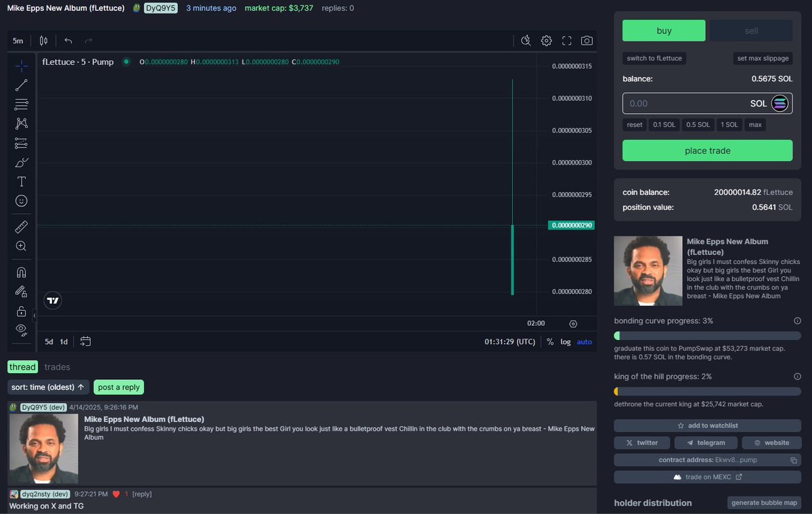Click the king of the hill progress bar
Viewport: 812px width, 514px height.
point(707,391)
